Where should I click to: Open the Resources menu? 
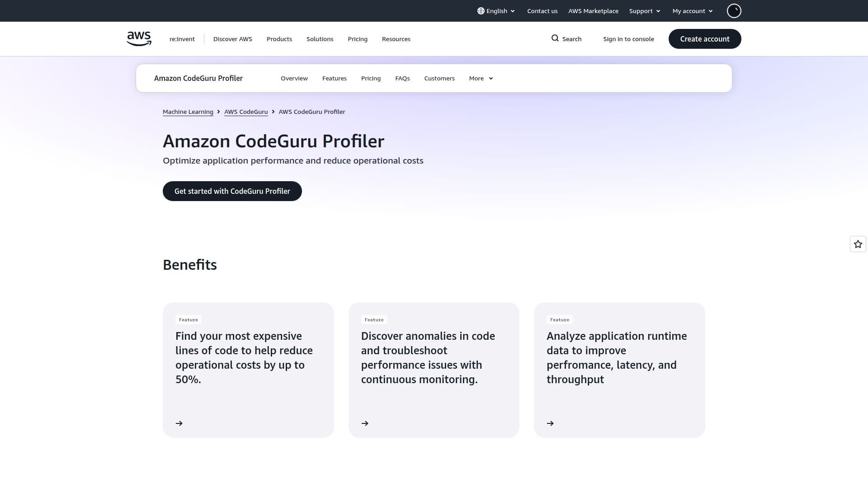[x=396, y=39]
